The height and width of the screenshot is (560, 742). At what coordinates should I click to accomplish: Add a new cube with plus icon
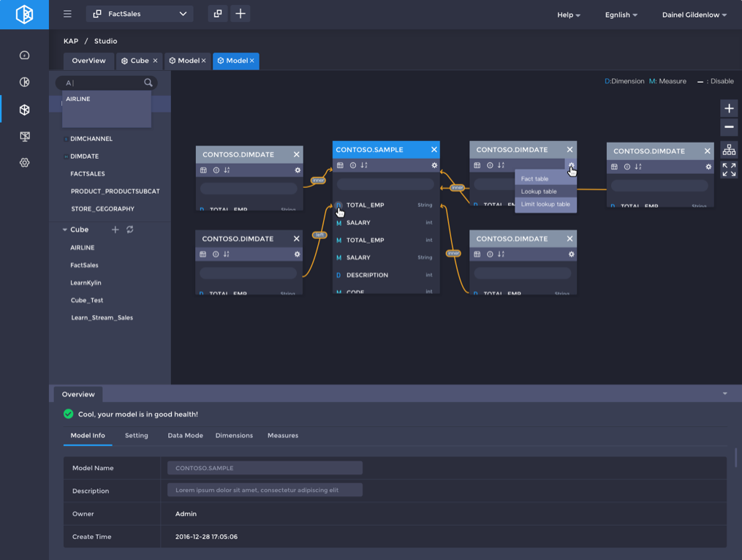[115, 230]
